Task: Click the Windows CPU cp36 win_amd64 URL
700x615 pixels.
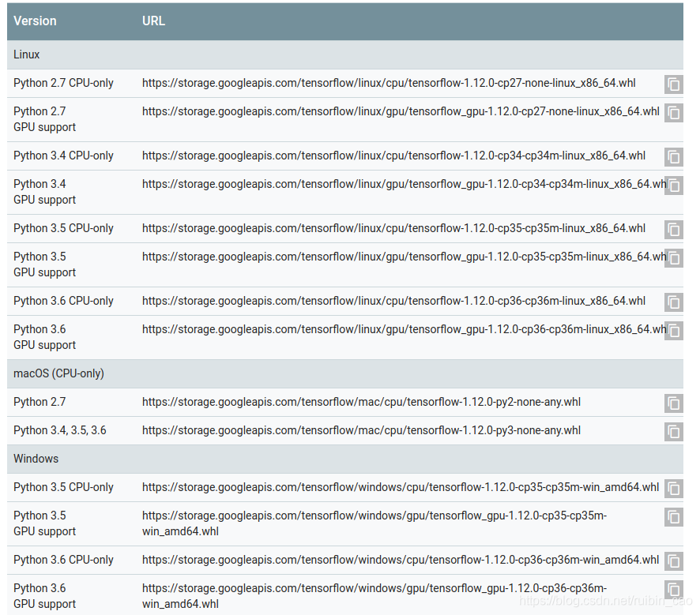Action: tap(401, 561)
